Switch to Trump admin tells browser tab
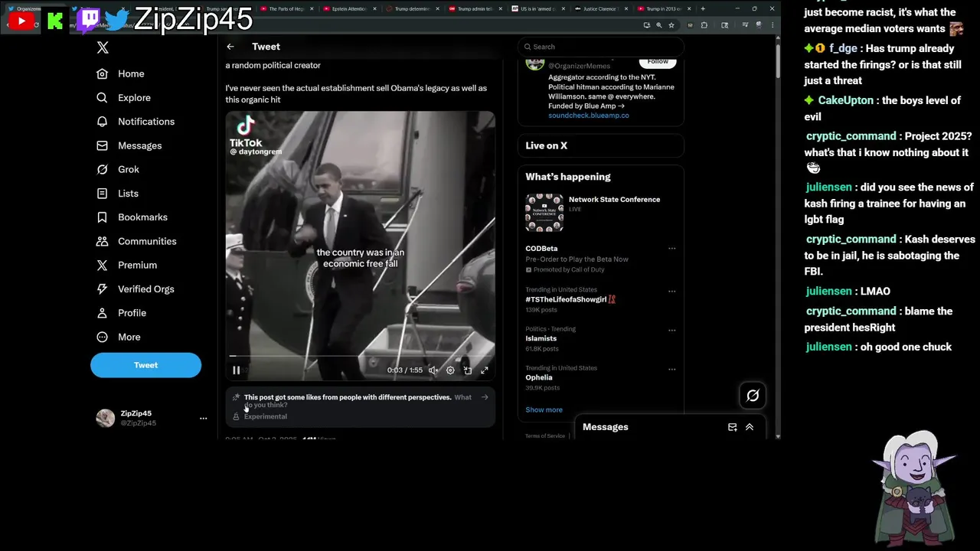 pos(476,8)
